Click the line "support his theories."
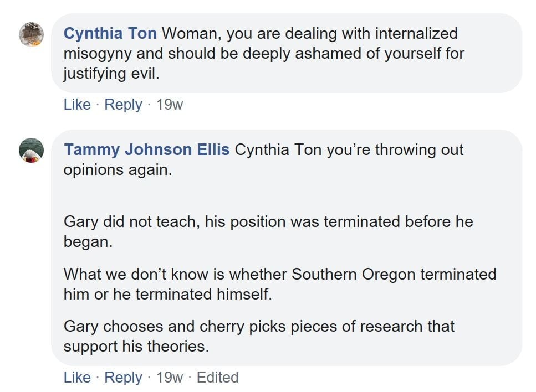Screen dimensions: 536x392 pos(137,347)
